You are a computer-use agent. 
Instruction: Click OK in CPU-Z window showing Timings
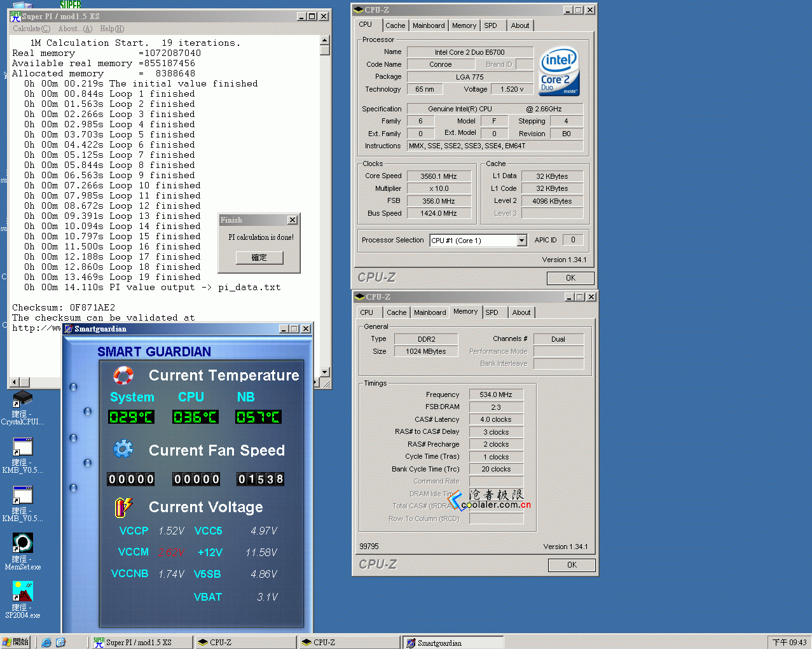click(x=572, y=565)
